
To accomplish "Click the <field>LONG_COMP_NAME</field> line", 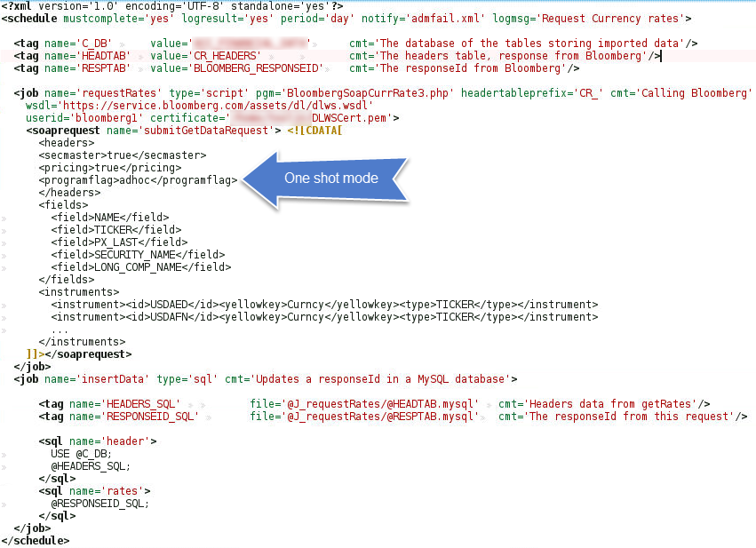I will pos(140,267).
